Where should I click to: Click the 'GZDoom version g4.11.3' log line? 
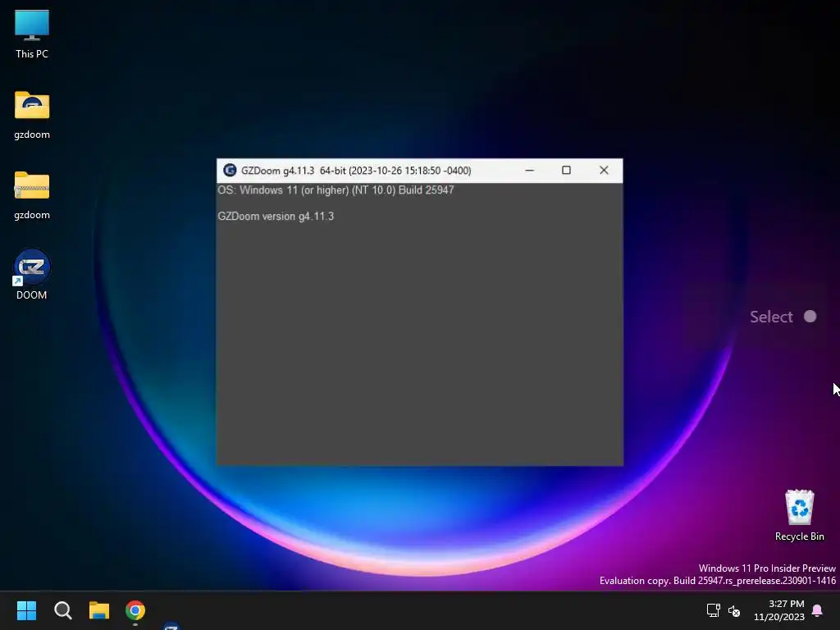tap(276, 217)
